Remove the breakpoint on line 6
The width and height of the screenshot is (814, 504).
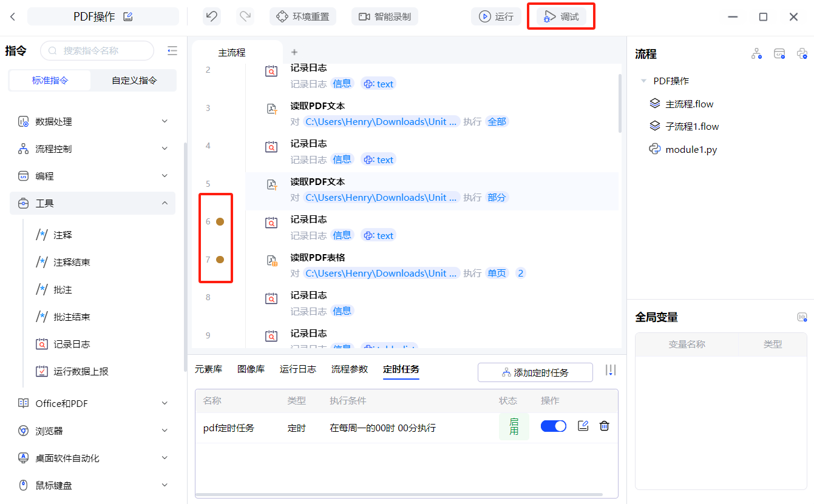tap(220, 222)
